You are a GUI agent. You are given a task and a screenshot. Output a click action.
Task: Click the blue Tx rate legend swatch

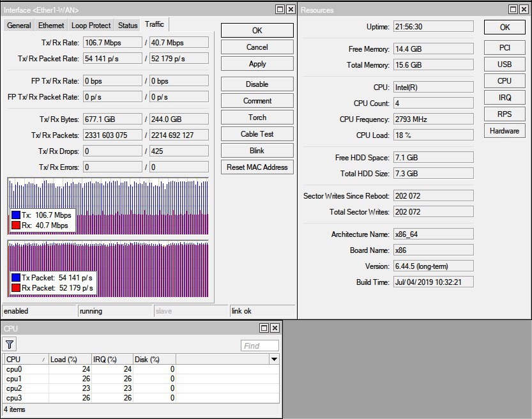[16, 215]
